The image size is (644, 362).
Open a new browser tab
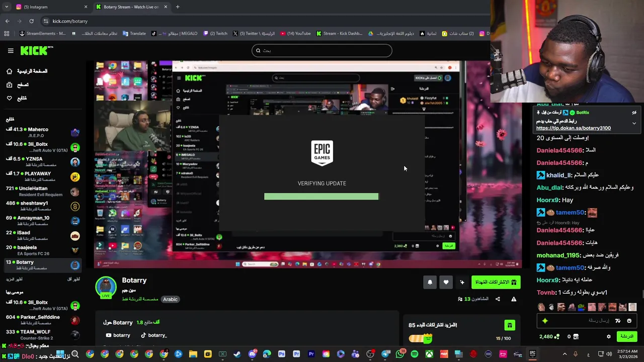178,7
